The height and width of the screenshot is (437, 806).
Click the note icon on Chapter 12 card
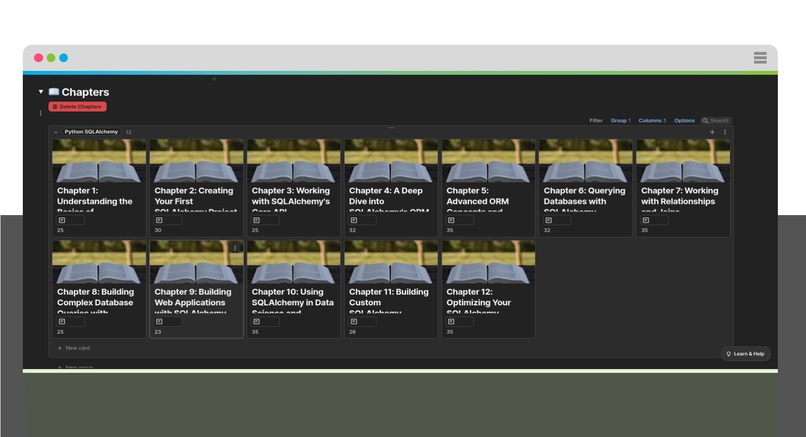451,322
